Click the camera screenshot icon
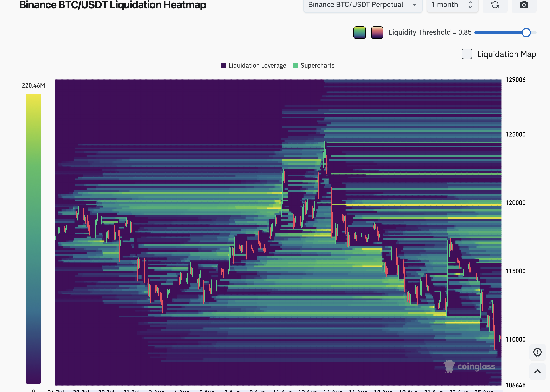 (524, 5)
